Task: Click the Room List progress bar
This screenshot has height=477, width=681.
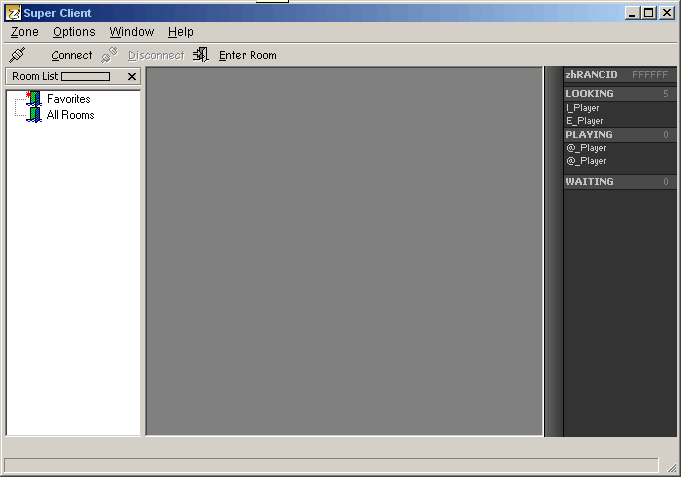Action: [86, 76]
